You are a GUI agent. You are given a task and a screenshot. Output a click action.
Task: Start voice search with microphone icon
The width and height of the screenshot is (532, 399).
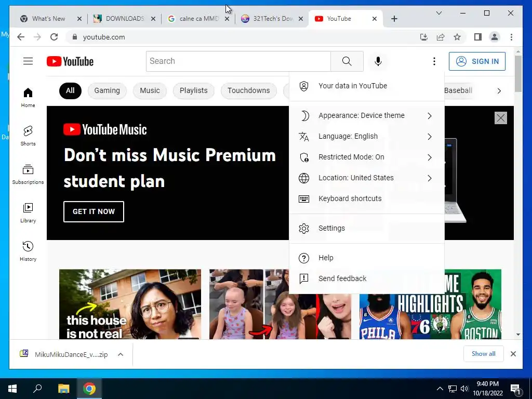378,61
